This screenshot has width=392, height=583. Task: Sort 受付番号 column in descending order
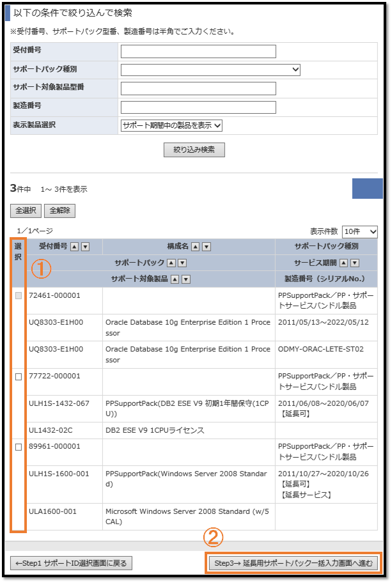85,247
